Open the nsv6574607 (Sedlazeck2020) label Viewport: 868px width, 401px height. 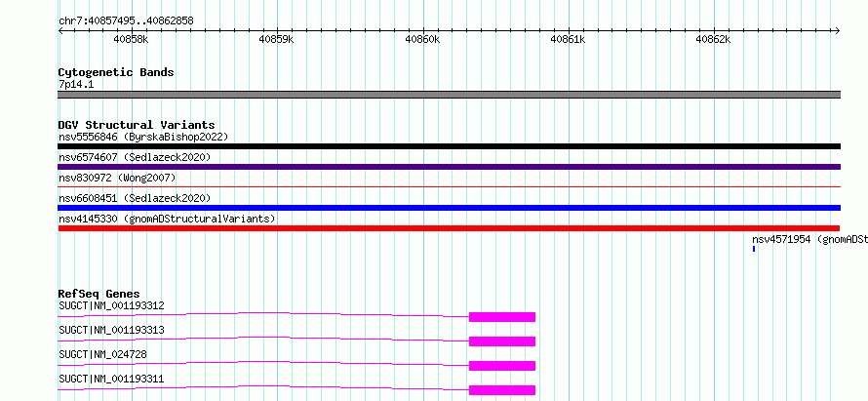tap(135, 157)
